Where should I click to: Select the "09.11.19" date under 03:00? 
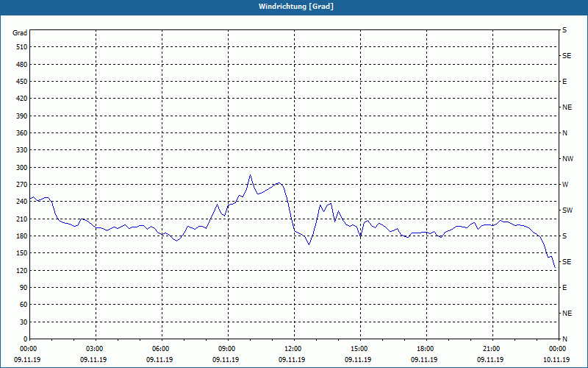(x=93, y=360)
